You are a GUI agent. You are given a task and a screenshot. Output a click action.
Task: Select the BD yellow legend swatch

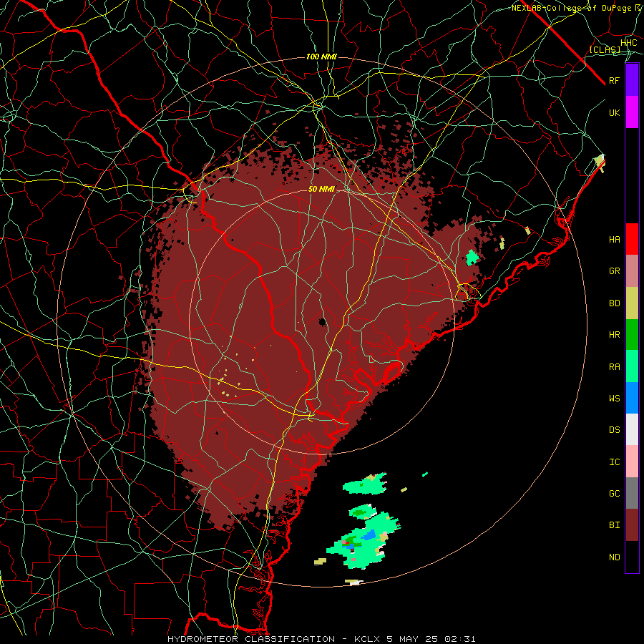[632, 303]
